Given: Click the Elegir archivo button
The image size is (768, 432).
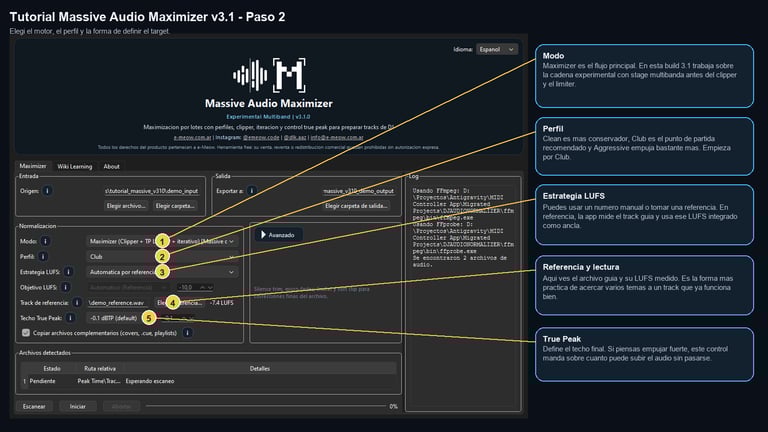Looking at the screenshot, I should [126, 206].
